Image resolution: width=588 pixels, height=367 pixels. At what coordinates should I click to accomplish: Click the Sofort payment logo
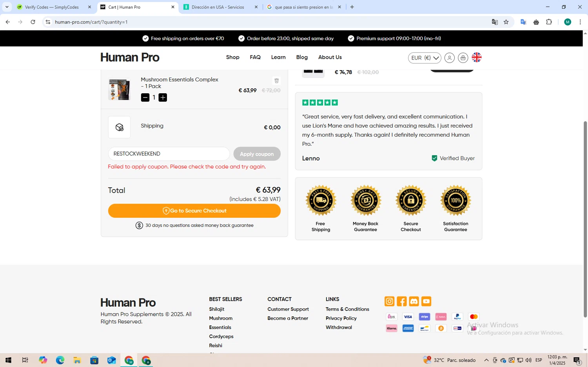(x=441, y=317)
